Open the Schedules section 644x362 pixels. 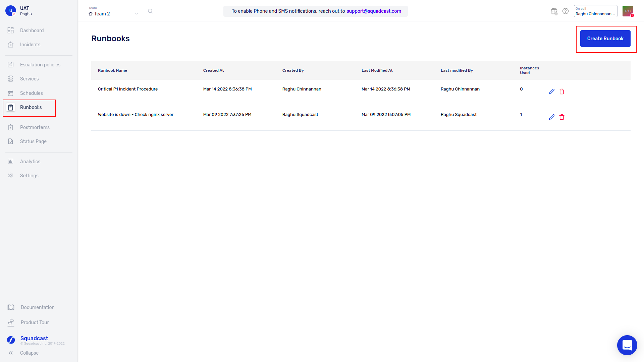(31, 93)
